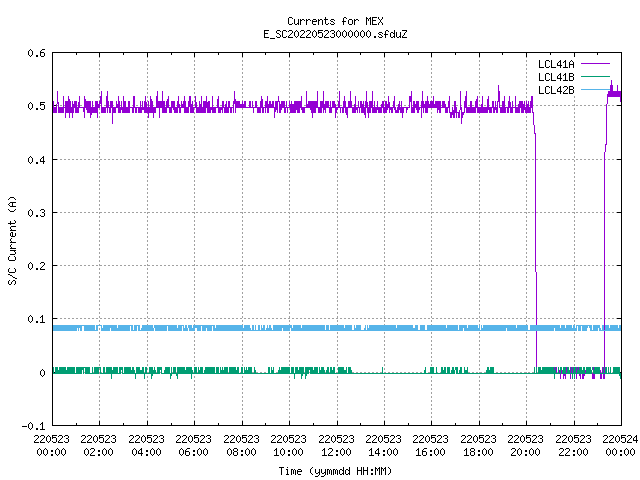Click the 220523 02:00 x-axis tick label

(x=99, y=446)
